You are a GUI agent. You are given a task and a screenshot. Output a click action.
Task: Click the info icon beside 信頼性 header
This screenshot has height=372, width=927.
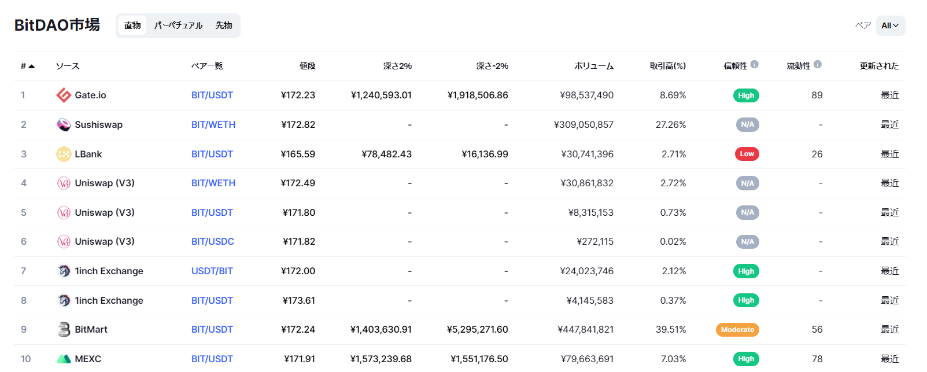755,64
